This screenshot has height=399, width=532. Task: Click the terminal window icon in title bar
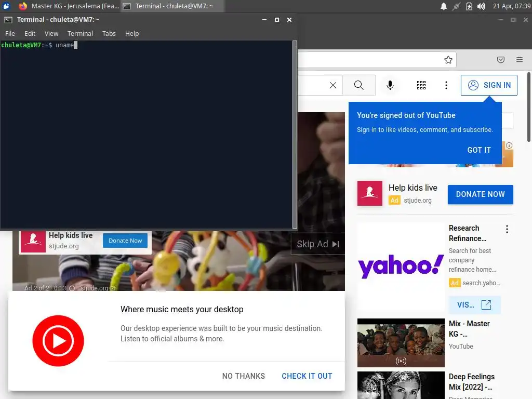8,20
